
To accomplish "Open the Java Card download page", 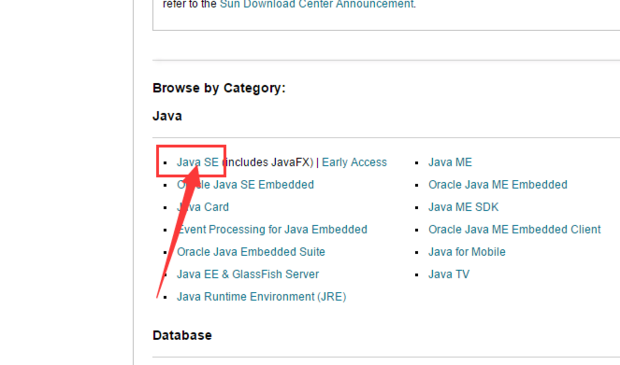I will click(202, 207).
